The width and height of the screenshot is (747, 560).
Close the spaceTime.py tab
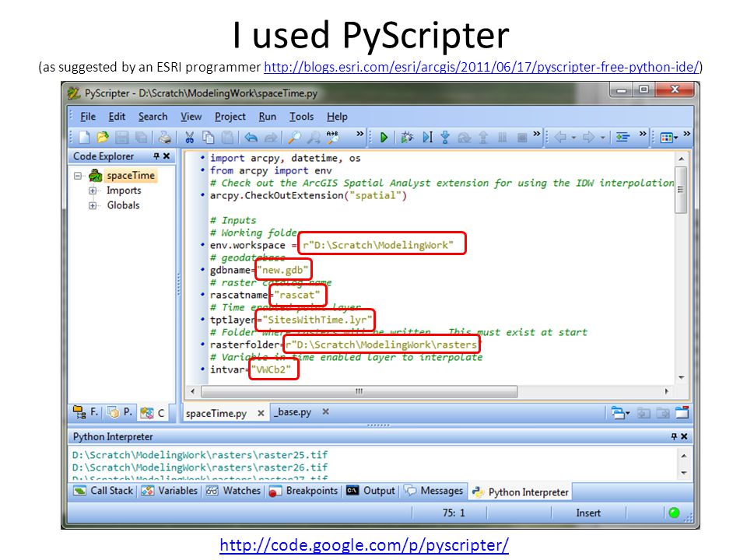click(261, 413)
